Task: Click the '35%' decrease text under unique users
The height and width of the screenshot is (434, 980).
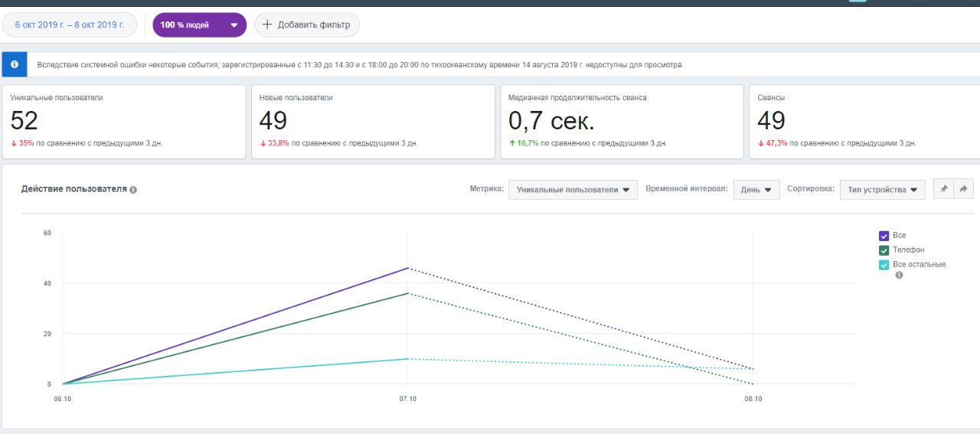Action: 26,143
